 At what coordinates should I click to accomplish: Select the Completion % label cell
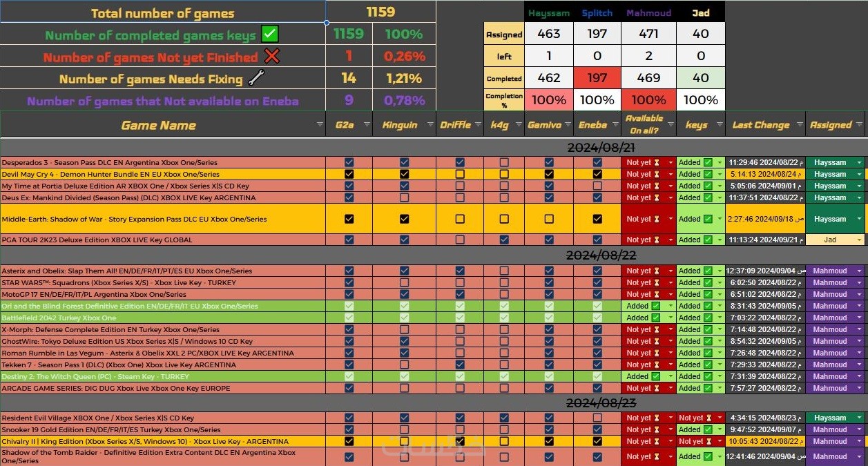[x=504, y=100]
